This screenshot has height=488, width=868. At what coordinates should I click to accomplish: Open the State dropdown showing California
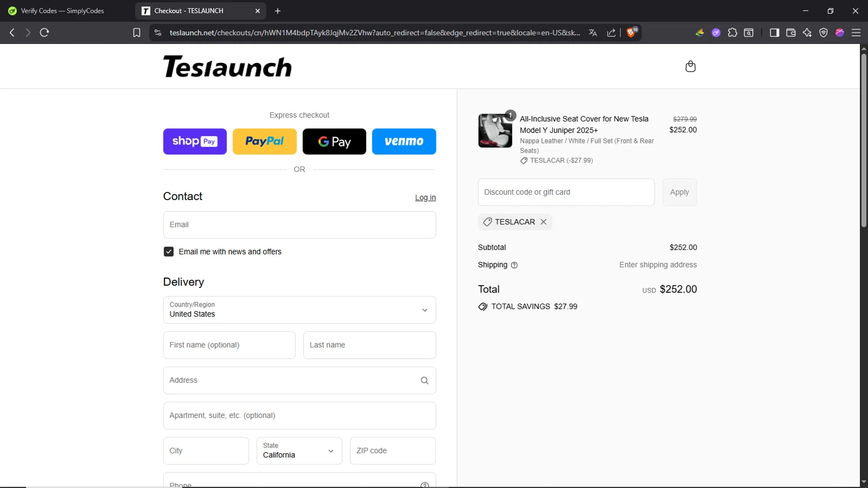299,451
